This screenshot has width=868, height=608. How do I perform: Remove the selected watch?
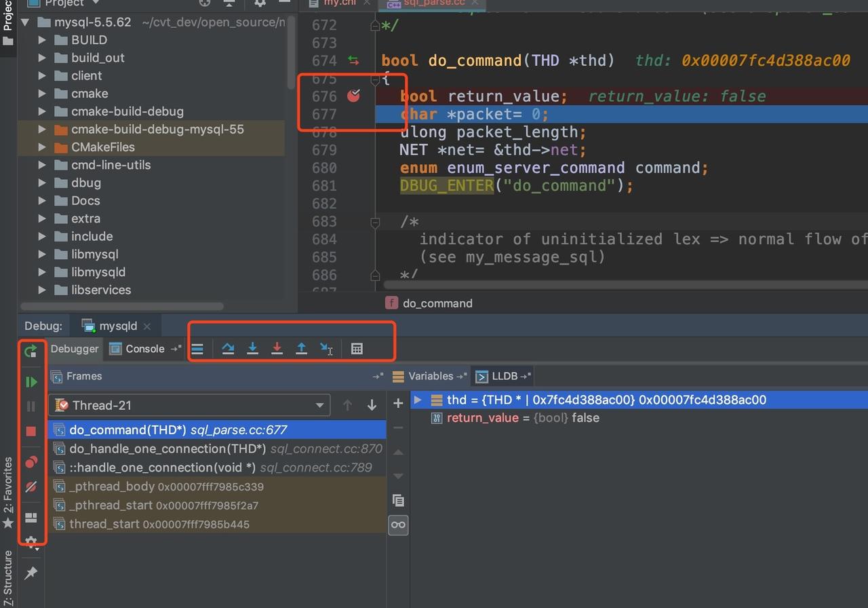click(x=398, y=427)
